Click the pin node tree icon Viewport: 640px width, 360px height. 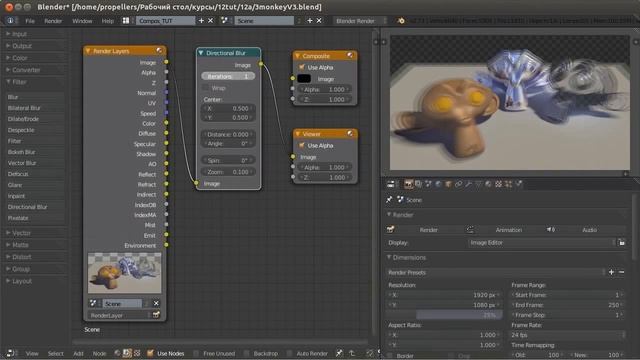339,353
